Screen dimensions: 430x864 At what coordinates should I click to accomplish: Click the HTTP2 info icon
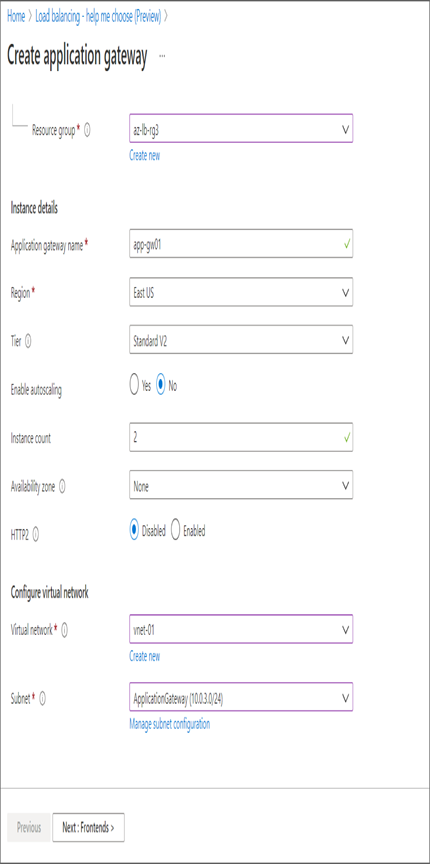coord(35,535)
